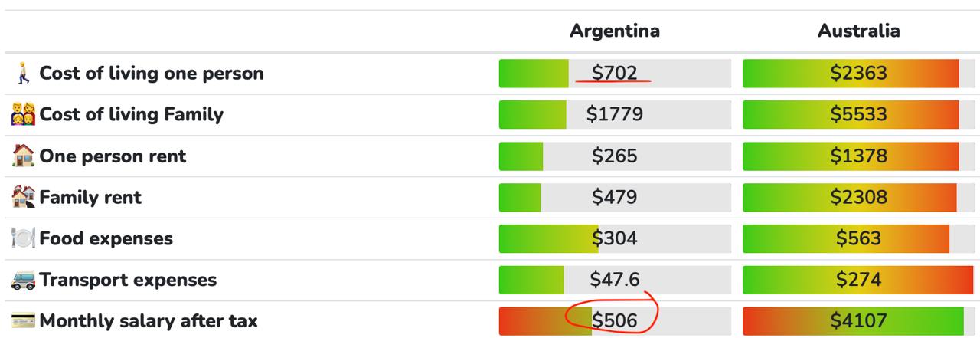Click Argentina's circled $506 salary value
Image resolution: width=980 pixels, height=338 pixels.
pyautogui.click(x=615, y=321)
